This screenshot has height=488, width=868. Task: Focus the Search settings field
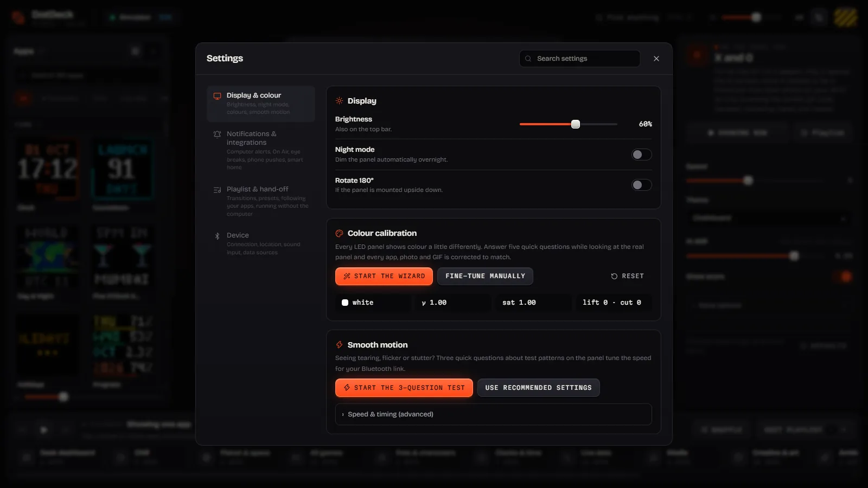(580, 59)
